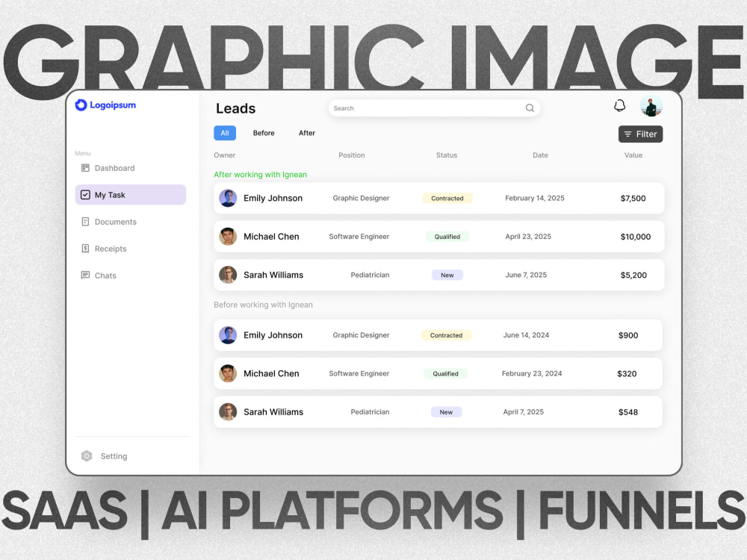Click the search magnifier icon
This screenshot has width=747, height=560.
tap(530, 108)
